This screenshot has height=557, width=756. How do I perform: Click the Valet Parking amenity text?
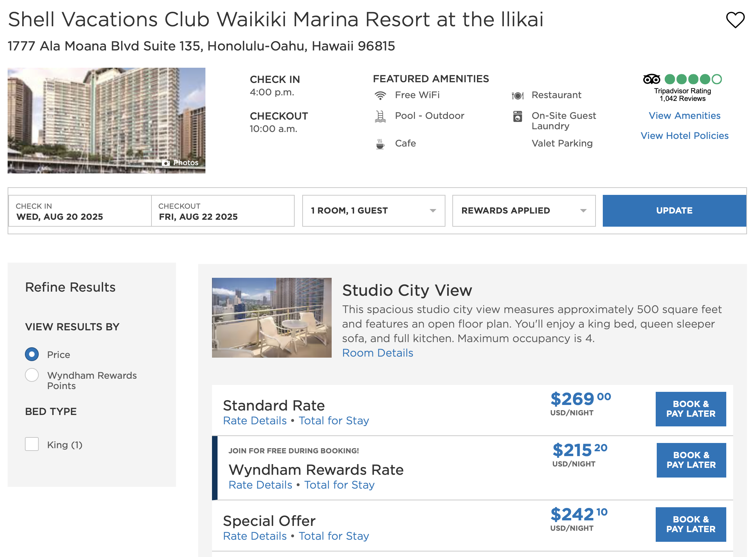point(562,143)
